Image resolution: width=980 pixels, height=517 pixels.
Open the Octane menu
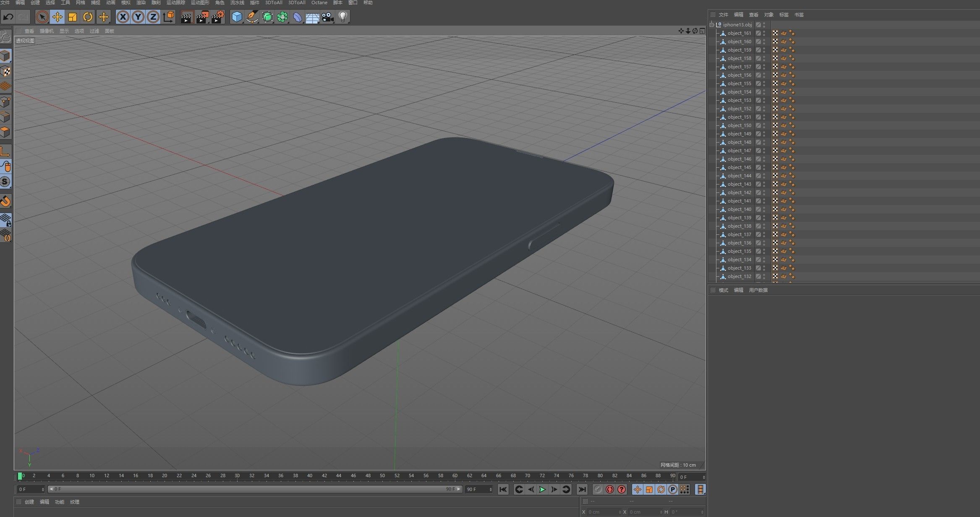pyautogui.click(x=319, y=3)
